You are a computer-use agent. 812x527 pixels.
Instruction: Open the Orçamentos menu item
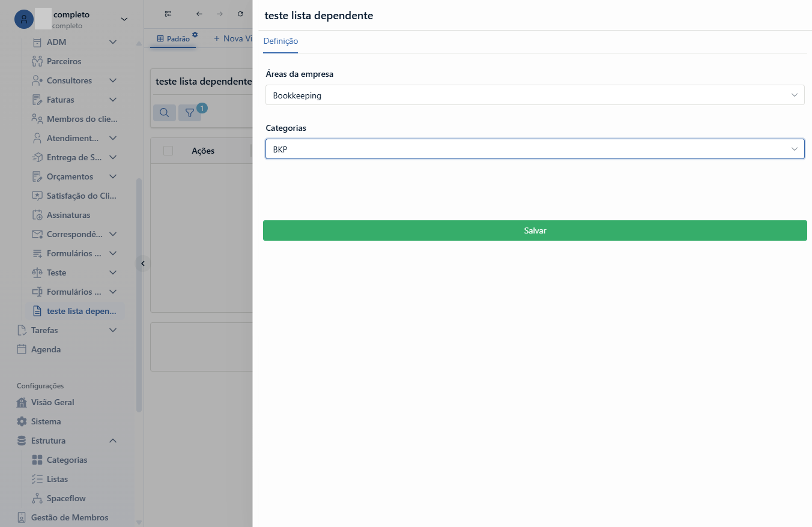[x=70, y=176]
